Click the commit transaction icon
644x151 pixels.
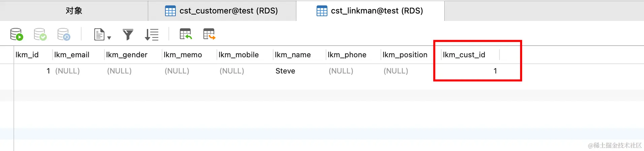(x=40, y=34)
